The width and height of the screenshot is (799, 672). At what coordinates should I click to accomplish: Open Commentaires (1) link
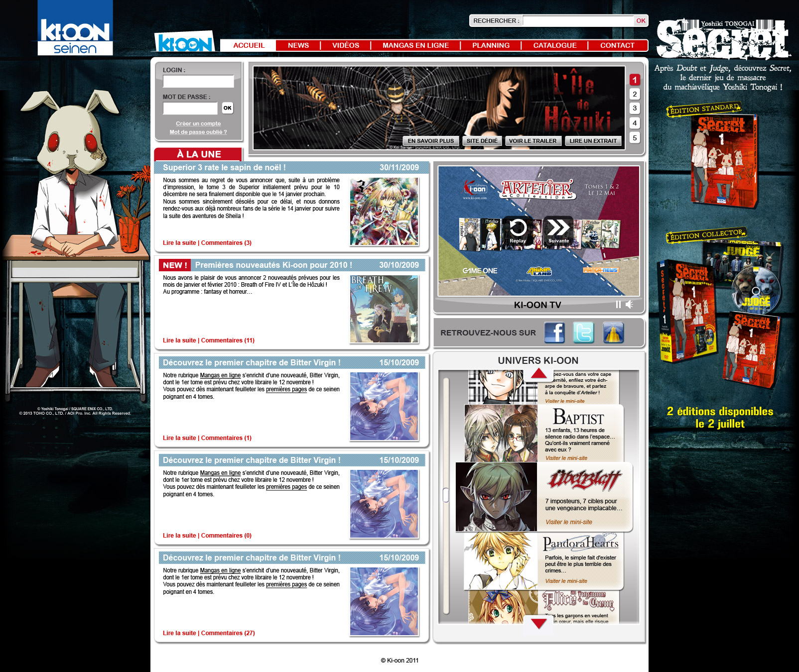click(226, 438)
